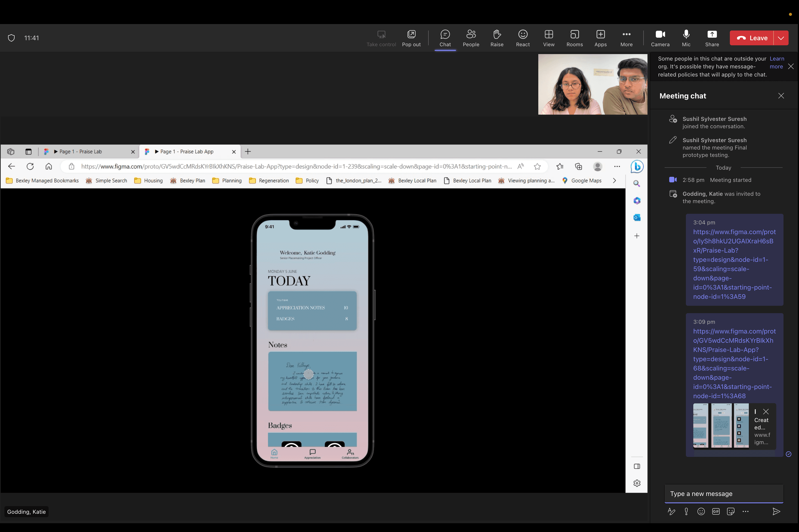This screenshot has width=799, height=532.
Task: Open the 3:04 pm Figma Praise-Lab link
Action: pos(734,264)
